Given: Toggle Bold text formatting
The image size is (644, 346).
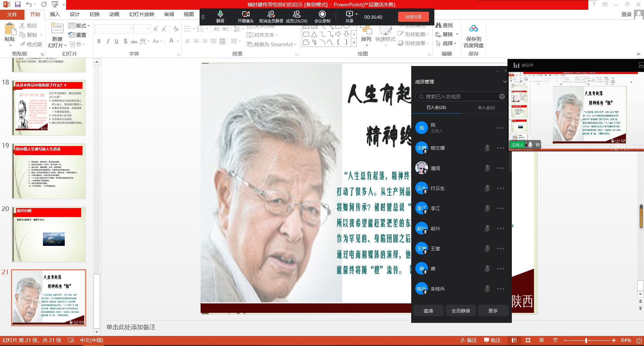Looking at the screenshot, I should 99,41.
